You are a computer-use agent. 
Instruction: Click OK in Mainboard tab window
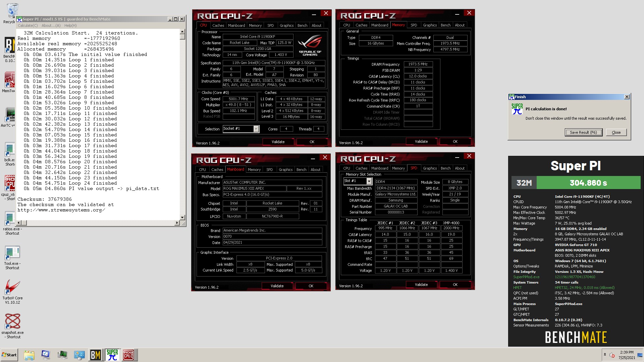[x=311, y=286]
